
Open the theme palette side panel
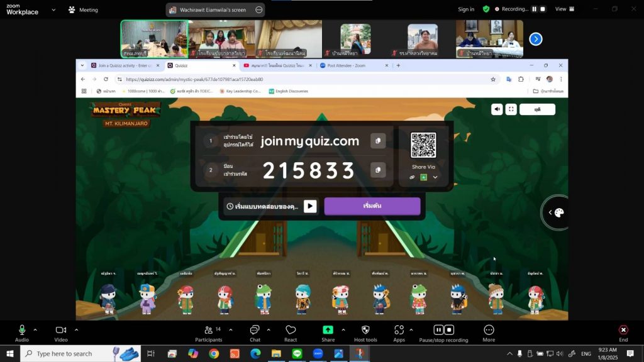(556, 212)
